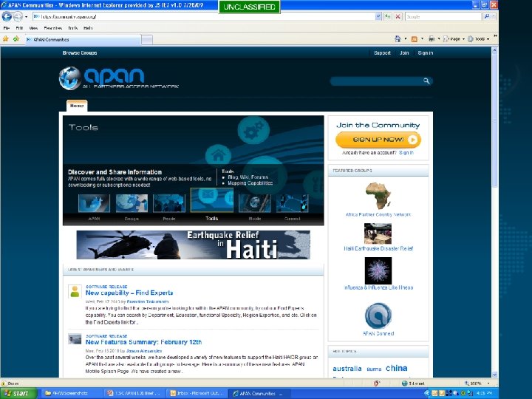Click the Print icon
This screenshot has width=532, height=399.
pyautogui.click(x=432, y=39)
